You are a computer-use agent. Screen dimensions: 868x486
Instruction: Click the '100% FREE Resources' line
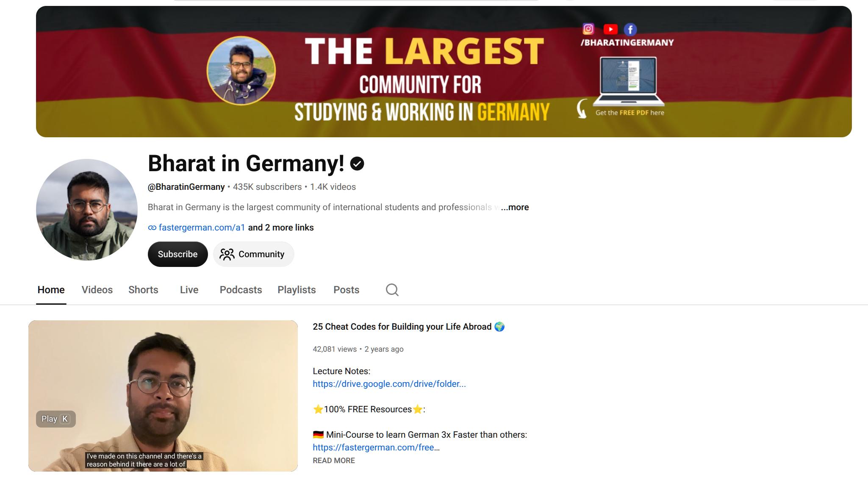(369, 409)
